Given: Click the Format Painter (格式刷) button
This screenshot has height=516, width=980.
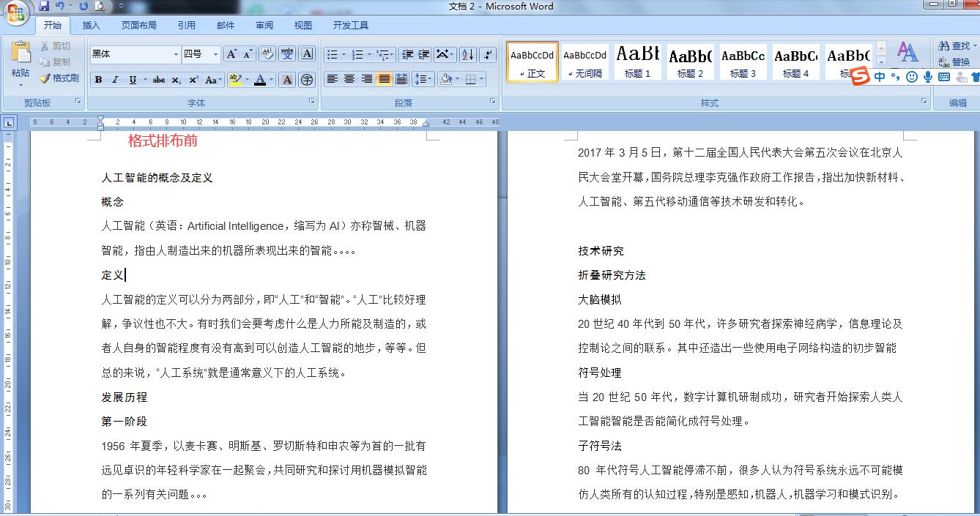Looking at the screenshot, I should pyautogui.click(x=59, y=78).
